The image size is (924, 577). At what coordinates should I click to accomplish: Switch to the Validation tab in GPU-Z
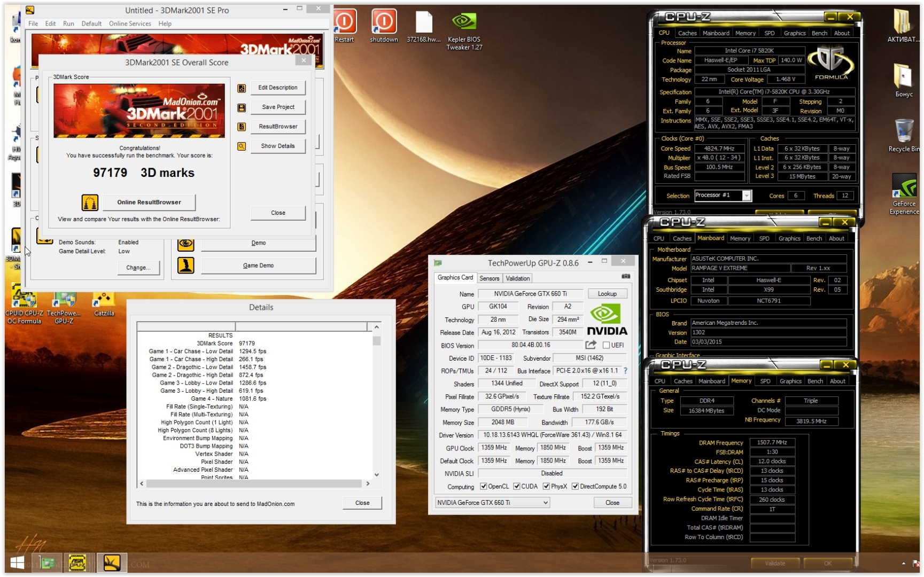click(517, 278)
